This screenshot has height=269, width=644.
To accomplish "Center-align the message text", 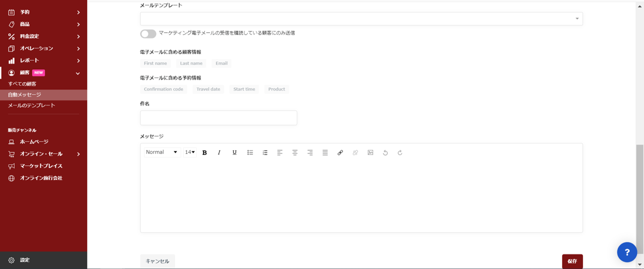I will click(295, 153).
